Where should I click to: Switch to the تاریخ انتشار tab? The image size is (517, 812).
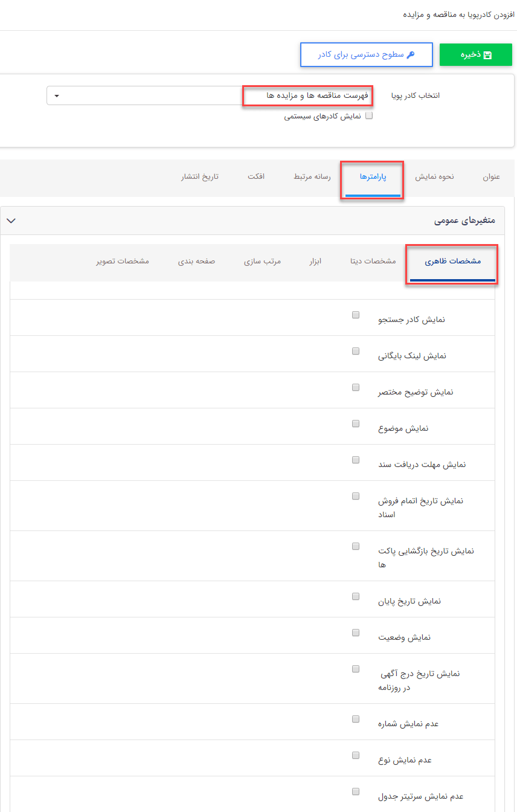click(201, 176)
